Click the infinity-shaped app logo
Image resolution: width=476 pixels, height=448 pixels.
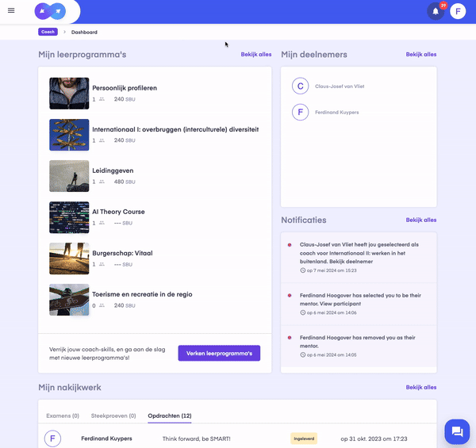point(50,11)
